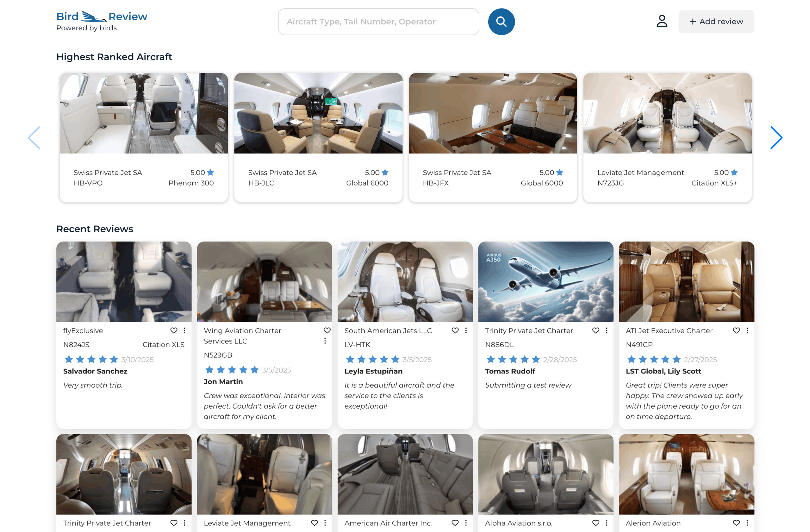
Task: Open the Airbus A350 review image
Action: 545,282
